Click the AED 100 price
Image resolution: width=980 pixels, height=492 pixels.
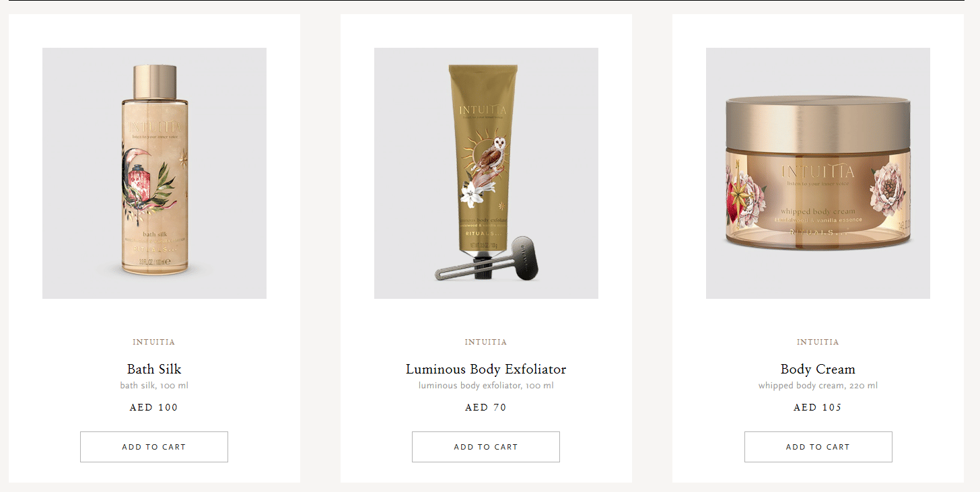tap(154, 407)
